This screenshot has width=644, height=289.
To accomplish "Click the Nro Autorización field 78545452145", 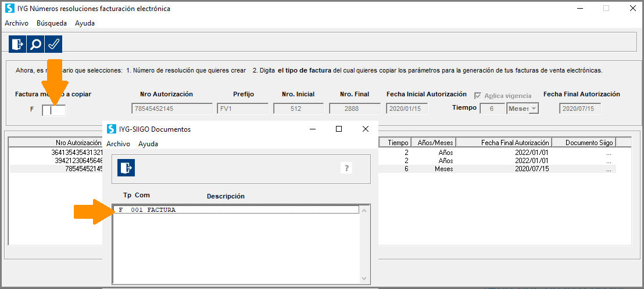I will coord(171,109).
